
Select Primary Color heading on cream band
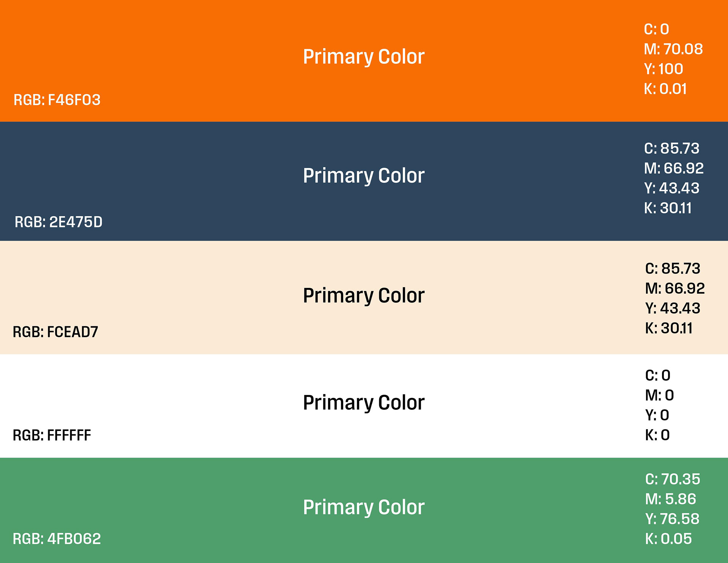click(364, 296)
